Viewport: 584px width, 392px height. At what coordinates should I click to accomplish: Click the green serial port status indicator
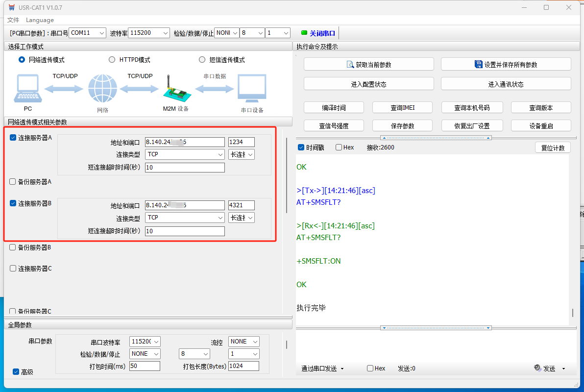(x=304, y=33)
